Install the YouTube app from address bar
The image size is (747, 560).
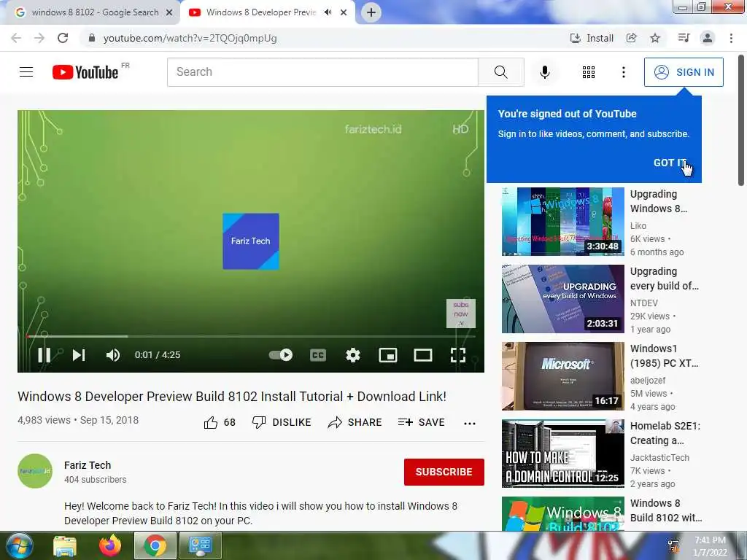(x=592, y=38)
